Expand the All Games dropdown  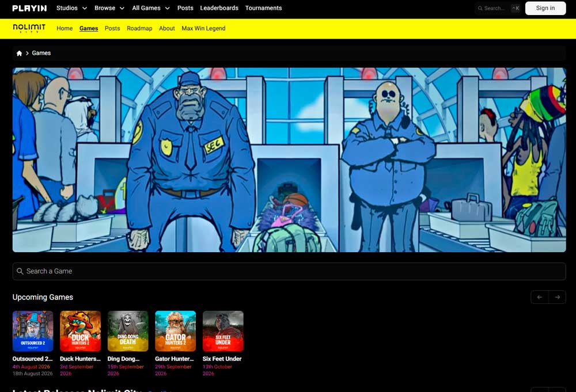pyautogui.click(x=151, y=8)
